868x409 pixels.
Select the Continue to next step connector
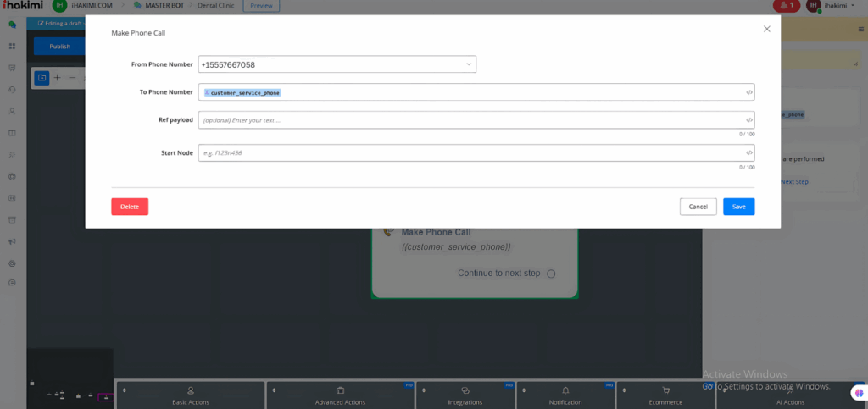coord(551,274)
